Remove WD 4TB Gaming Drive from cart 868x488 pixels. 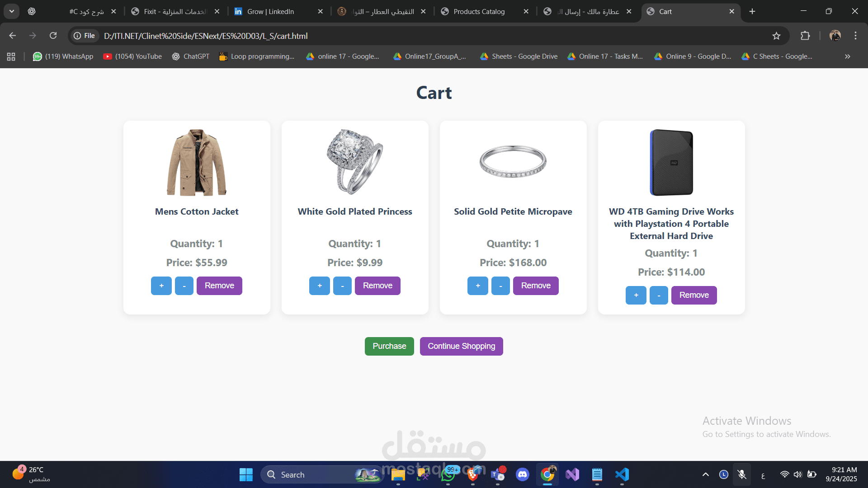pos(694,295)
